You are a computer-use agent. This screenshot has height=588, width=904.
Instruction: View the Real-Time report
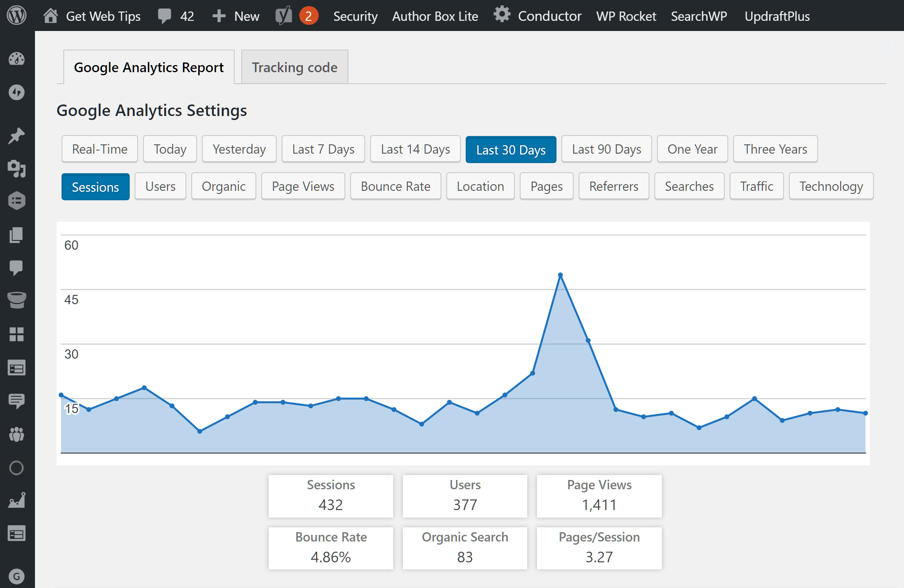pos(99,149)
